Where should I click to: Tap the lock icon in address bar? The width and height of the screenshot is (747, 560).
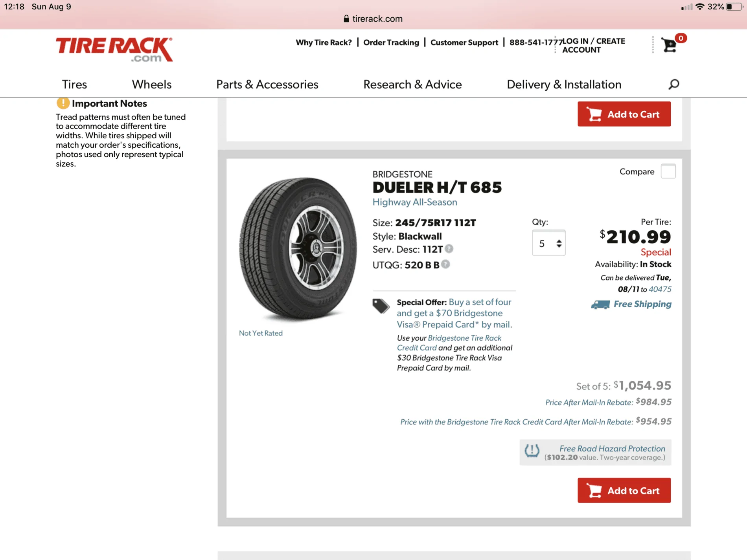pyautogui.click(x=346, y=18)
